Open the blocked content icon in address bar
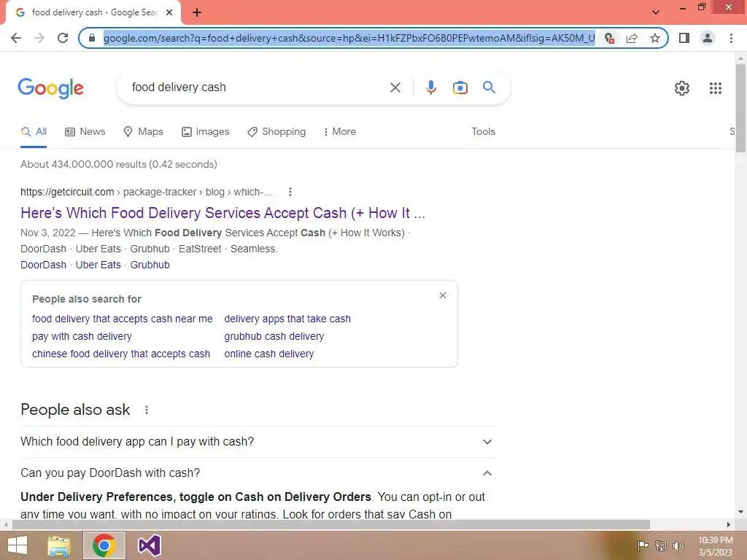This screenshot has width=747, height=560. coord(609,38)
